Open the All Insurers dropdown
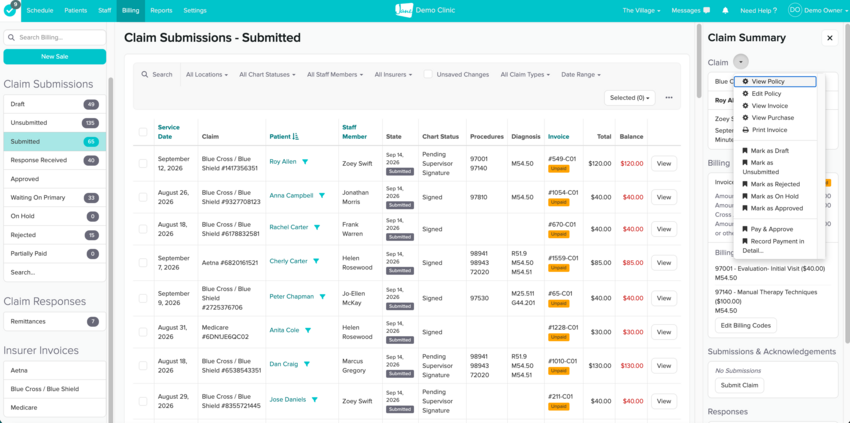This screenshot has width=850, height=423. pos(393,74)
